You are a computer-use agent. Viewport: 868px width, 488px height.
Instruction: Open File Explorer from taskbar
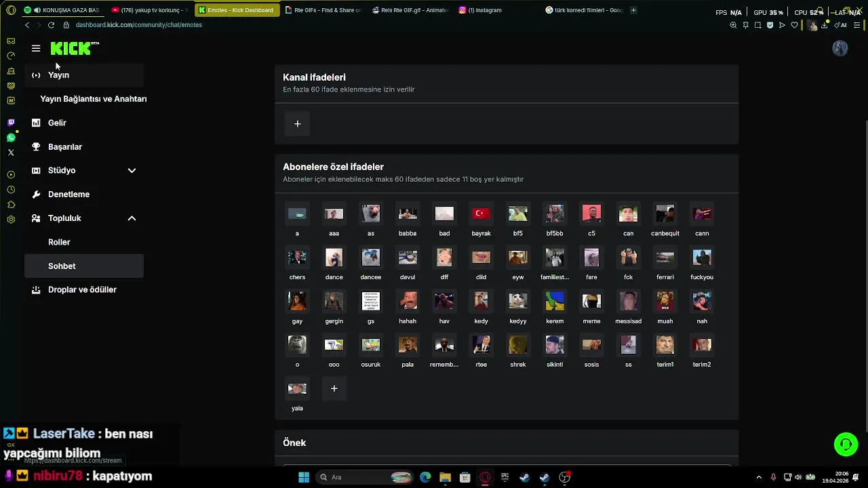[445, 477]
